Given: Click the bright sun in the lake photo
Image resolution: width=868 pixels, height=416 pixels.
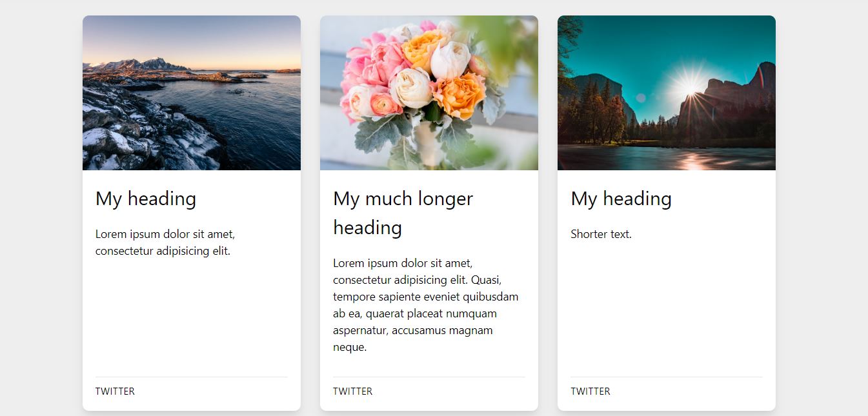Looking at the screenshot, I should (x=687, y=82).
